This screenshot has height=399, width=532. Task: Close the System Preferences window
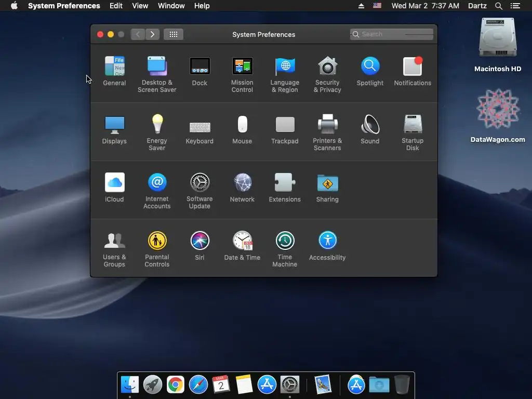(x=100, y=34)
